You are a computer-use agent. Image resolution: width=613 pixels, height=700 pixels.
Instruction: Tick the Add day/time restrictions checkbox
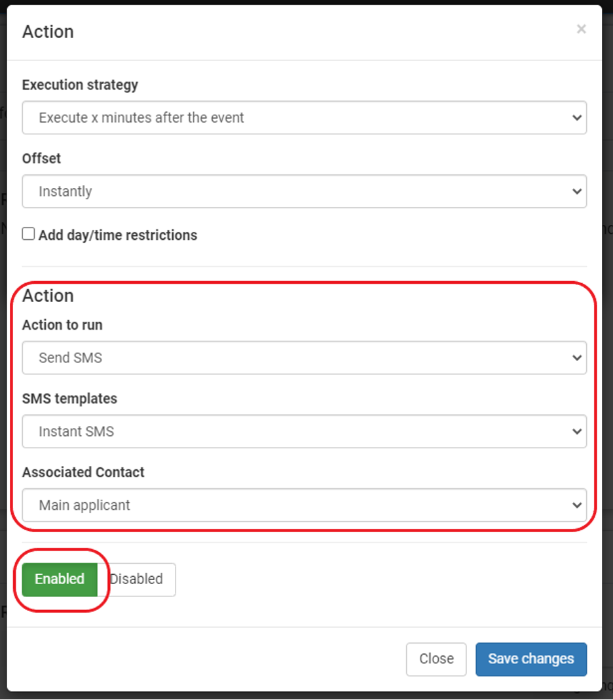(29, 233)
